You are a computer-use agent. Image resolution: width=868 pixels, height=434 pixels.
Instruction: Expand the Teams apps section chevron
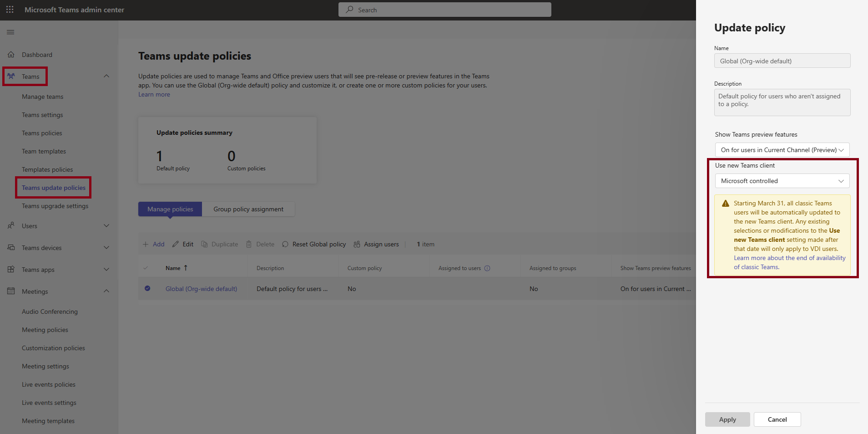pyautogui.click(x=106, y=269)
